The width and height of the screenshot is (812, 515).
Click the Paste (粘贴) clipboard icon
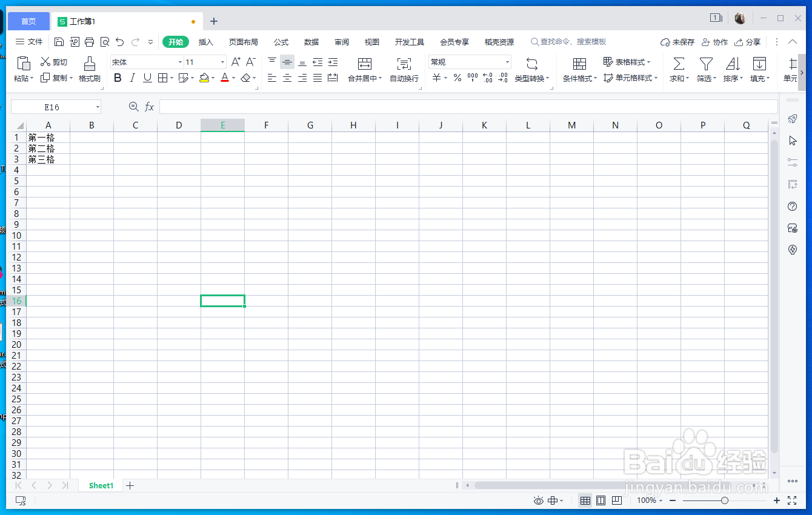pyautogui.click(x=24, y=63)
